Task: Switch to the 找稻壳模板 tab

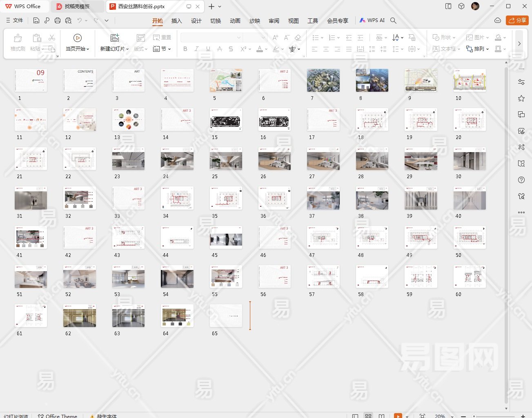Action: tap(77, 7)
